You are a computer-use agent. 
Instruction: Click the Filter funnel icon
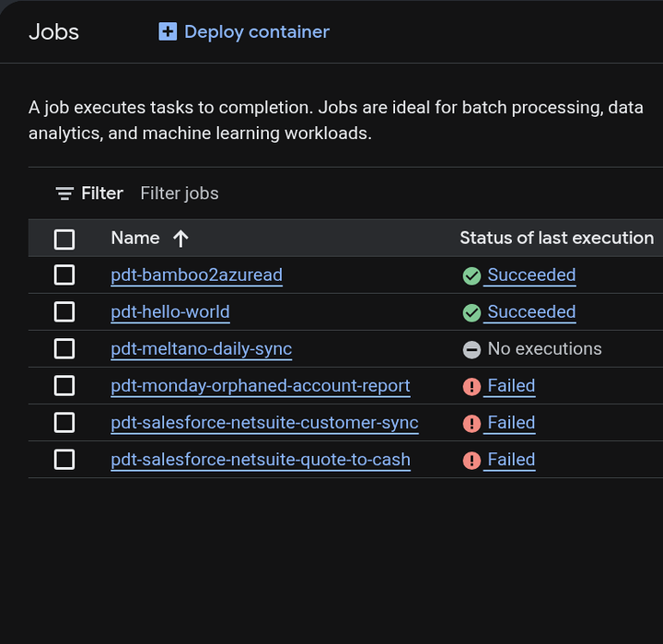point(64,193)
